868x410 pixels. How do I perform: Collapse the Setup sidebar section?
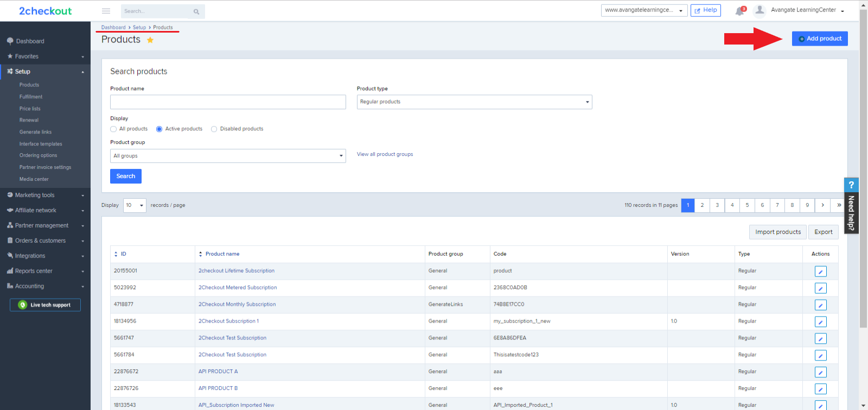pos(83,72)
